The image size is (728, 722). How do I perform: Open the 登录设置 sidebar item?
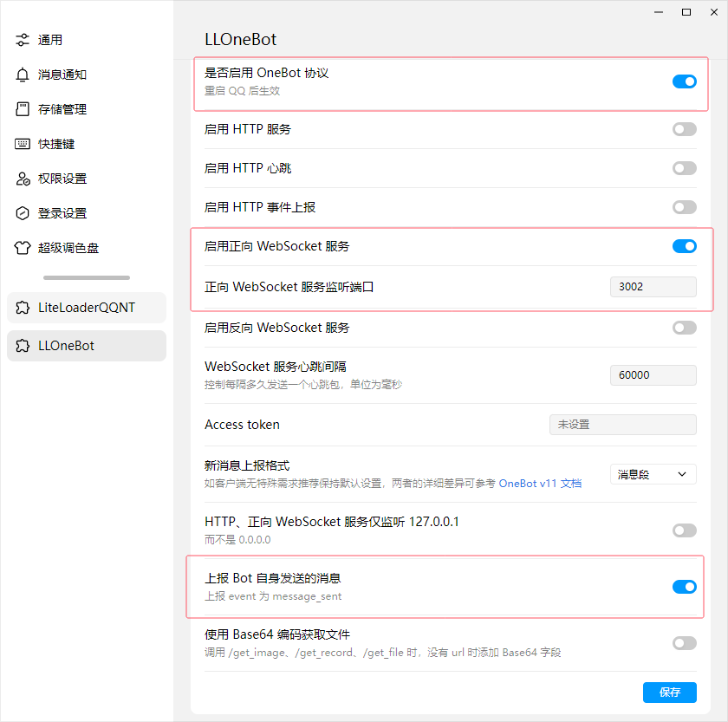pyautogui.click(x=87, y=213)
